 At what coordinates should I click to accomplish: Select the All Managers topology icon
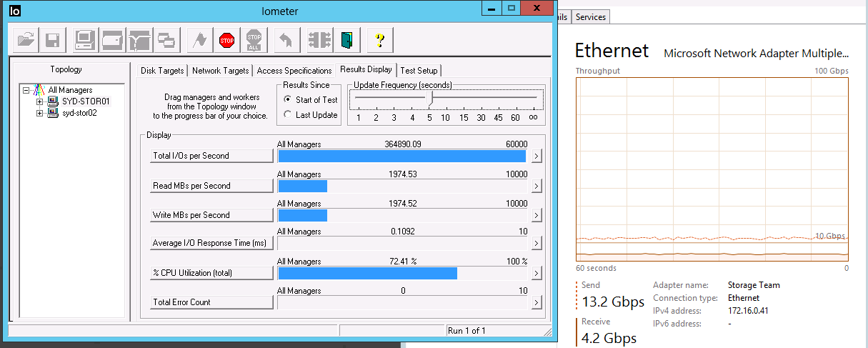click(x=41, y=90)
